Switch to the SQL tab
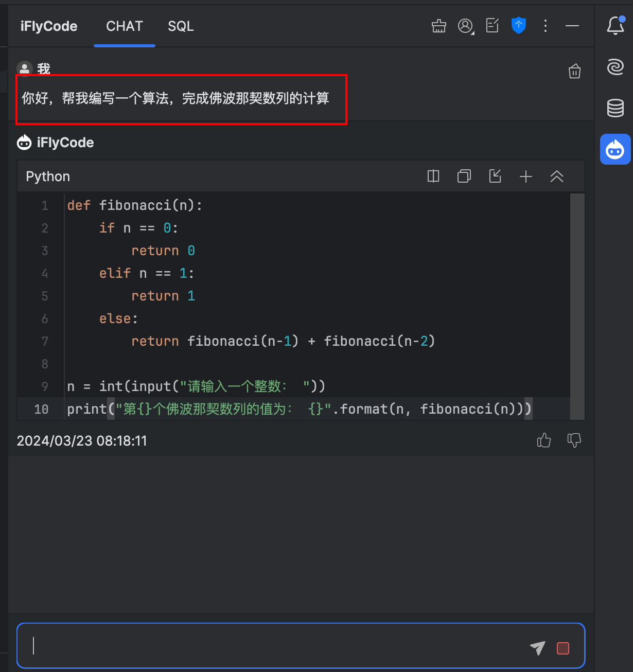The image size is (633, 672). [181, 26]
